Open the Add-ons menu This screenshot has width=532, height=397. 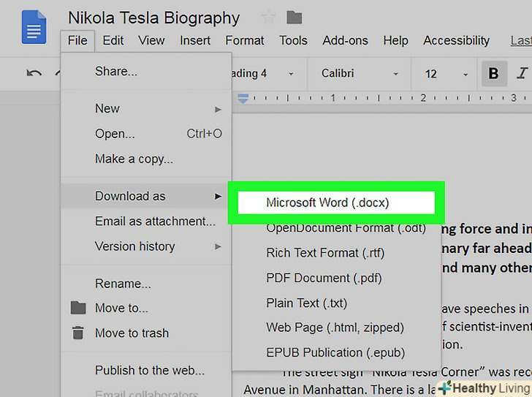(x=345, y=41)
